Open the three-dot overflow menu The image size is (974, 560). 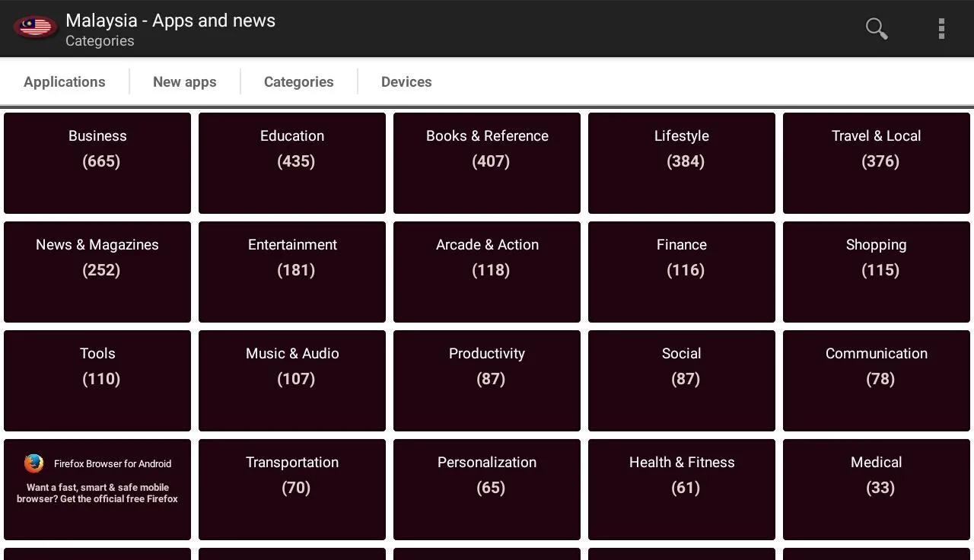(x=941, y=29)
